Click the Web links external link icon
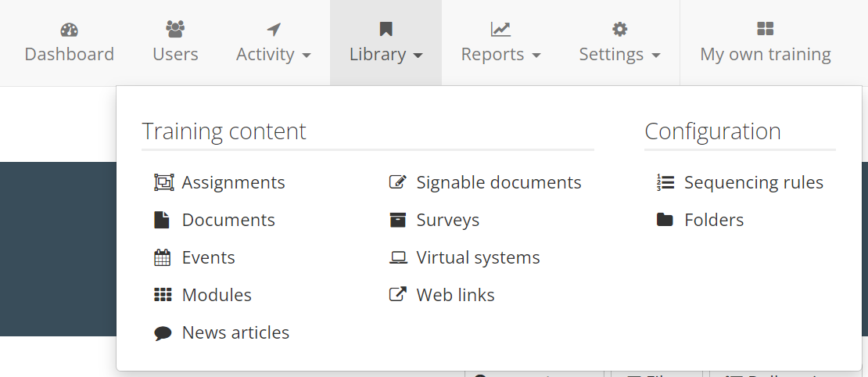 [x=397, y=296]
